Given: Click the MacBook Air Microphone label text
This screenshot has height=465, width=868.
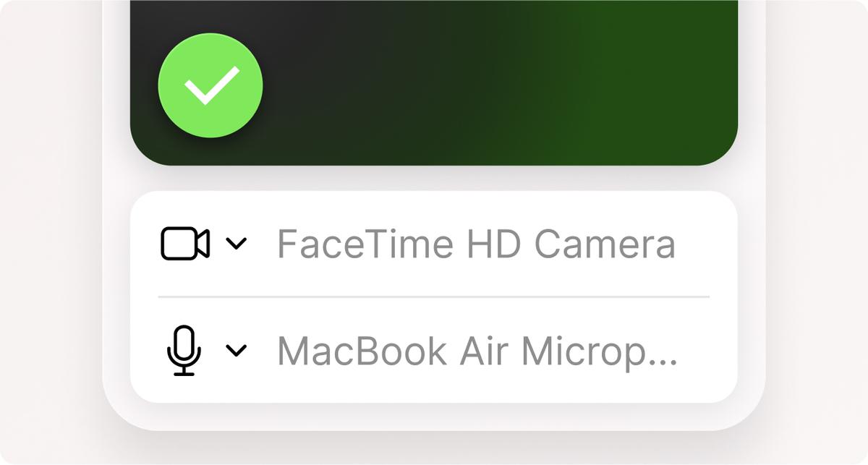Looking at the screenshot, I should click(x=479, y=352).
